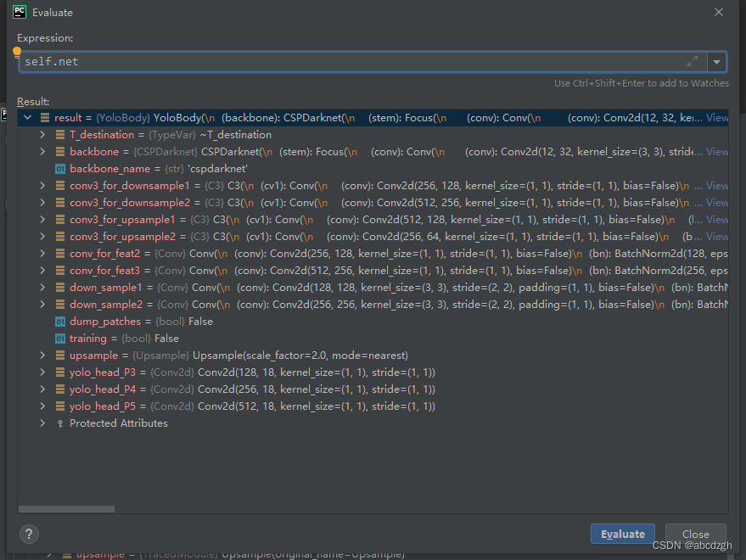Expand conv3_for_upsample2 node
Screen dimensions: 746x560
pyautogui.click(x=42, y=237)
